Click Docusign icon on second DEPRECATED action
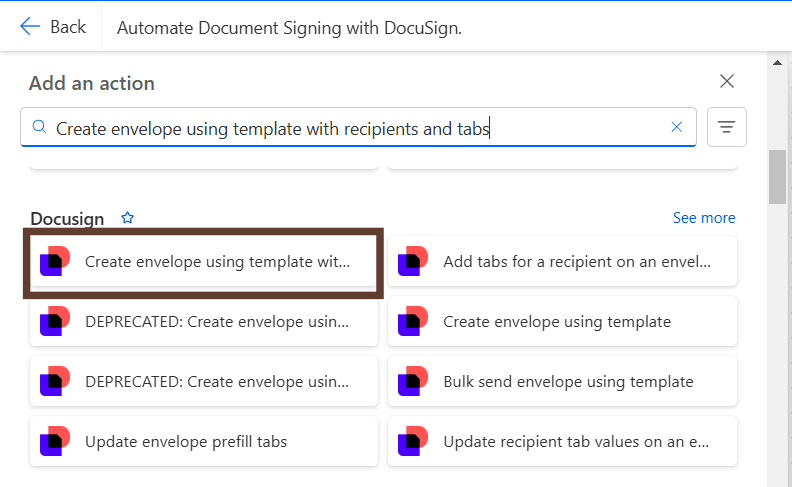Image resolution: width=792 pixels, height=487 pixels. tap(54, 382)
